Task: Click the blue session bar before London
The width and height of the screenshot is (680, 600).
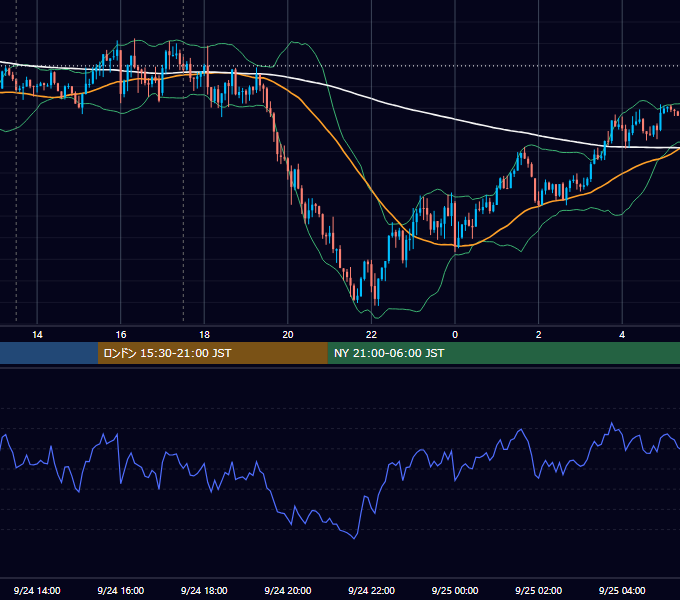Action: (49, 353)
